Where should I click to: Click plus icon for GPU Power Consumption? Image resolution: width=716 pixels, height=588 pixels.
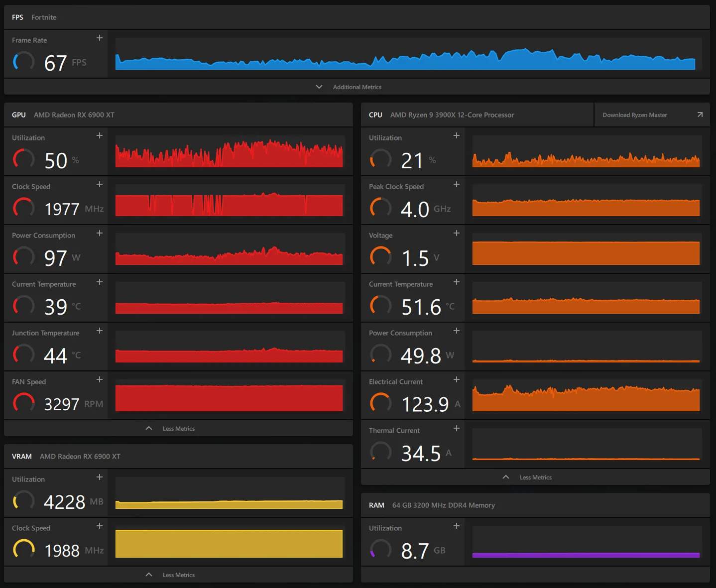pos(100,233)
